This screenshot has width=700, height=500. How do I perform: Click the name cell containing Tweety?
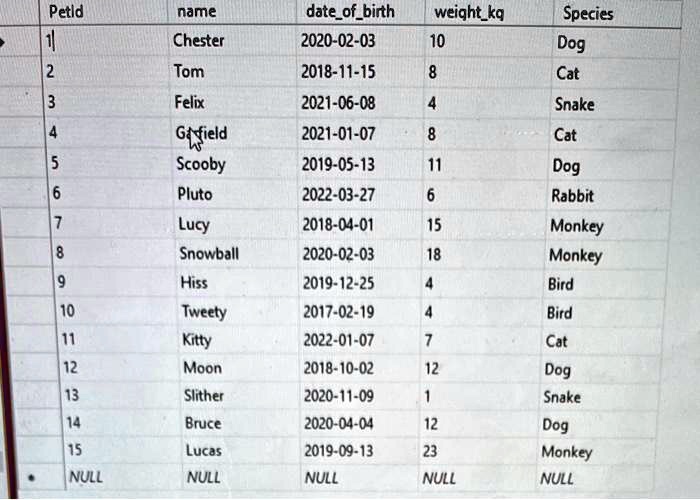pos(204,311)
